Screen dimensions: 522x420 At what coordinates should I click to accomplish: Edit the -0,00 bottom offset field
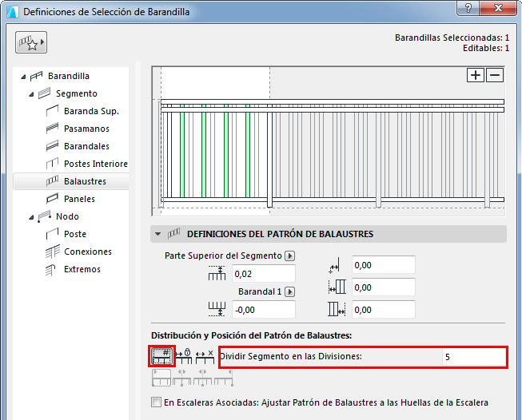[x=264, y=310]
